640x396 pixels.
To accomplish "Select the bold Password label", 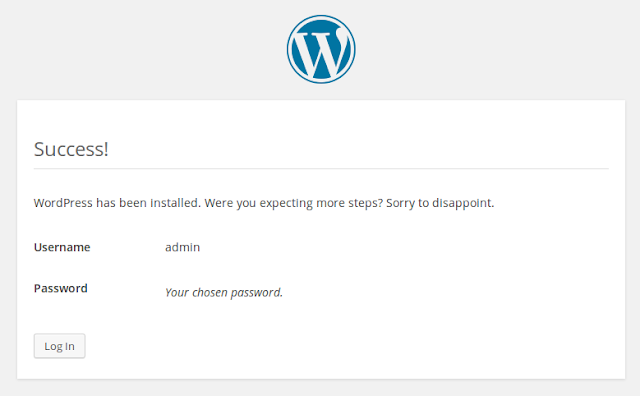I will point(60,288).
